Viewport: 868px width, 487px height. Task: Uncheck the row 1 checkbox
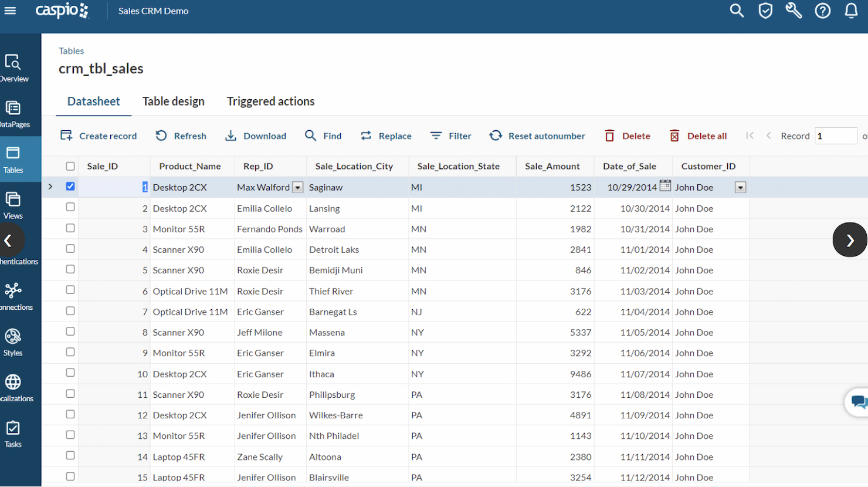coord(70,187)
